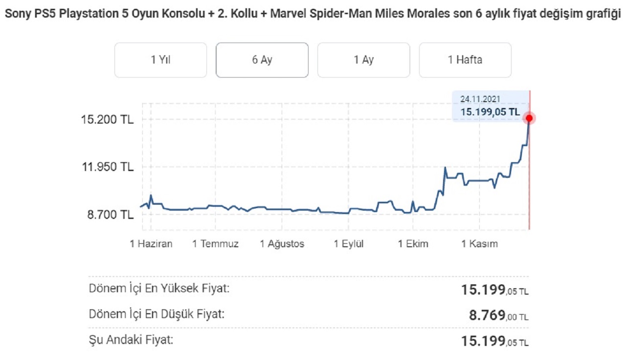626x364 pixels.
Task: Choose the 1 Hafta range button
Action: pyautogui.click(x=465, y=60)
